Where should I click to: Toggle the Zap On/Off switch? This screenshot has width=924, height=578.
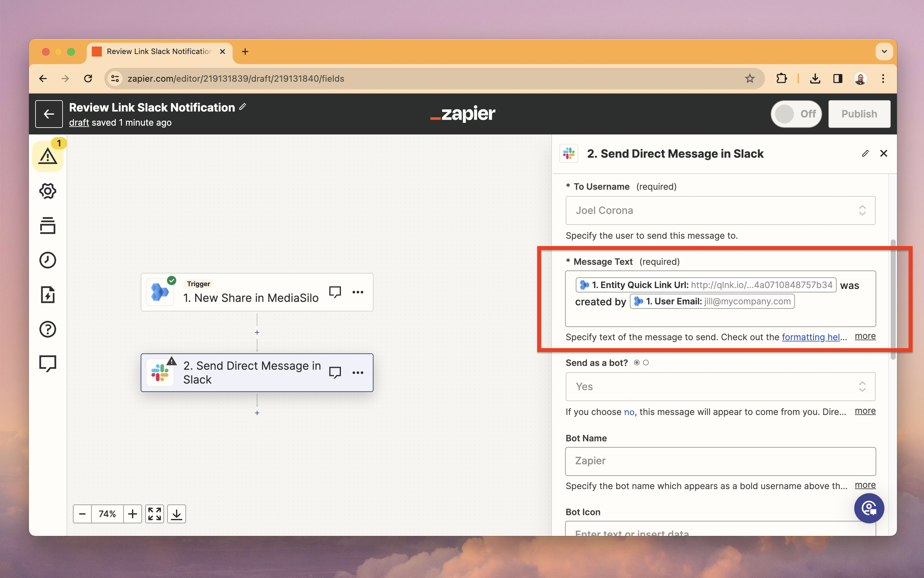796,114
